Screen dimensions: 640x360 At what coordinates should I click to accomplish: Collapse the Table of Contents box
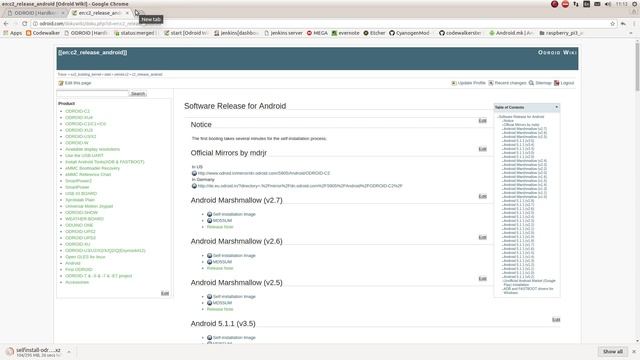[556, 107]
